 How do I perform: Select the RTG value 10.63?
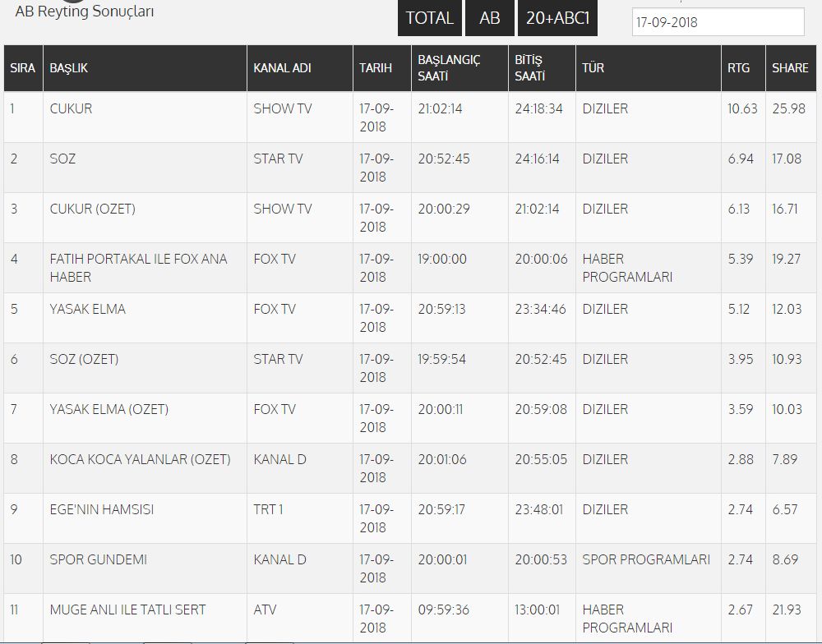(742, 108)
